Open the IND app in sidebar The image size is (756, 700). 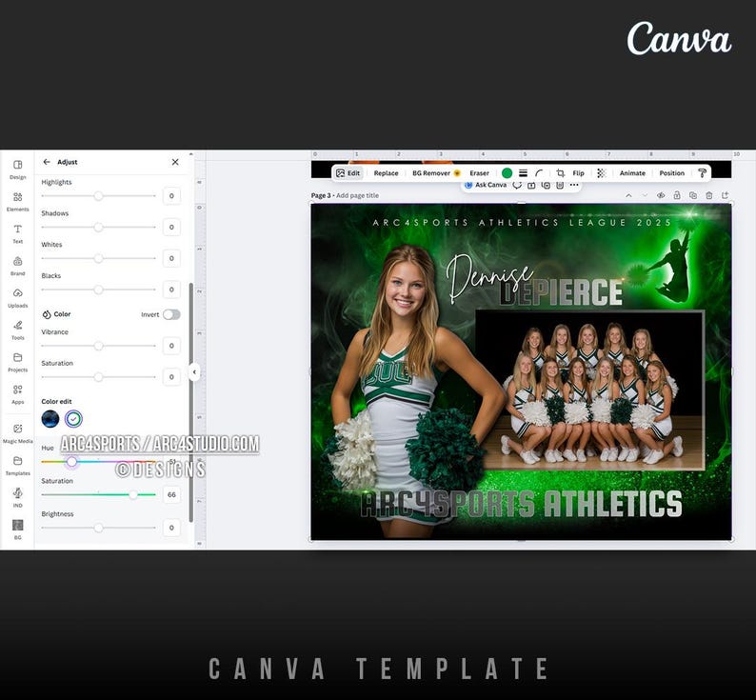coord(18,497)
